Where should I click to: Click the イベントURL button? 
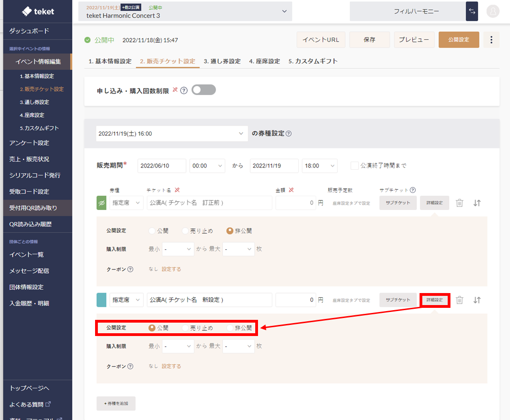[x=321, y=40]
